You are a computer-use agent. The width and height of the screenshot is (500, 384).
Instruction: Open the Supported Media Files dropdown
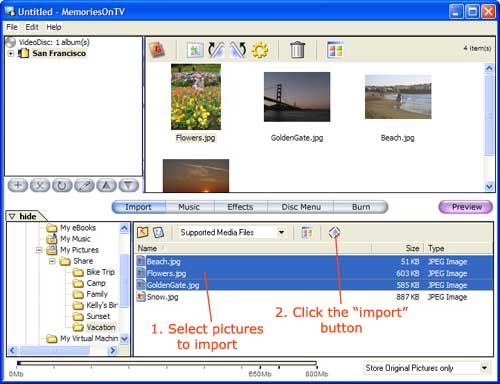pyautogui.click(x=281, y=232)
